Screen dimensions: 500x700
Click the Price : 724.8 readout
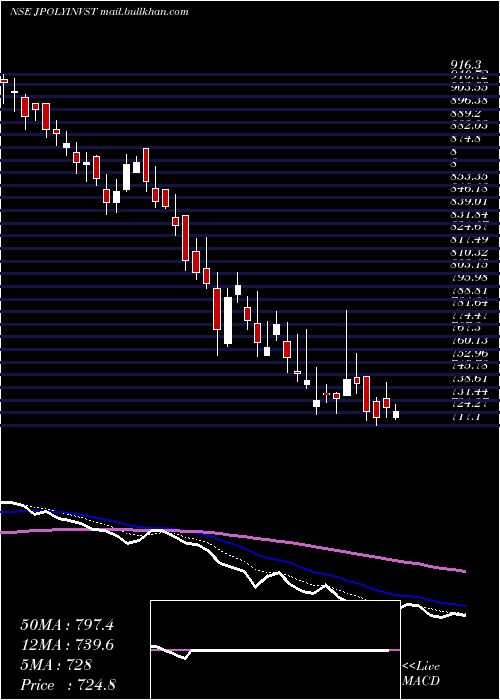tap(67, 685)
